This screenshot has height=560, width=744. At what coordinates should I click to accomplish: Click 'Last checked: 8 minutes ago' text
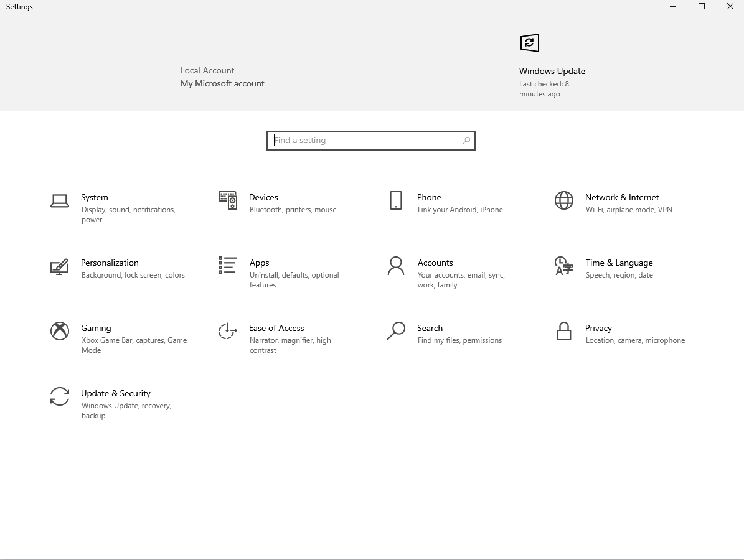(x=544, y=89)
